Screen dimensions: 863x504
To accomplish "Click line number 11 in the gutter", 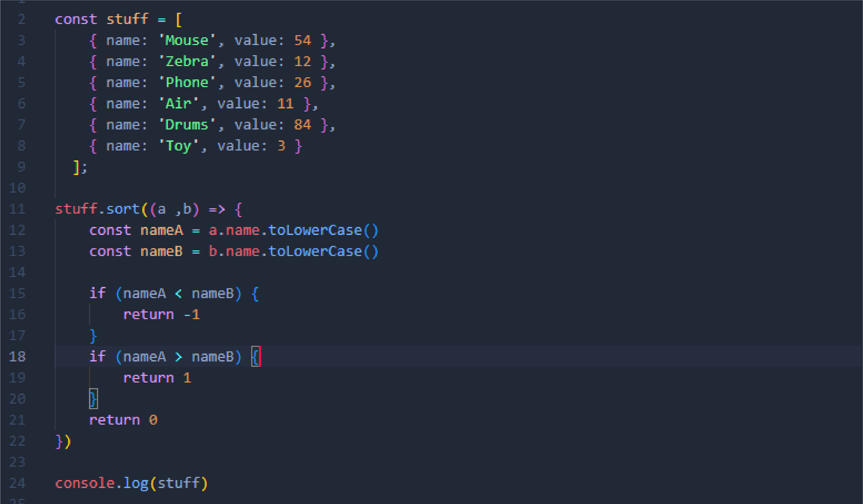I will point(18,209).
